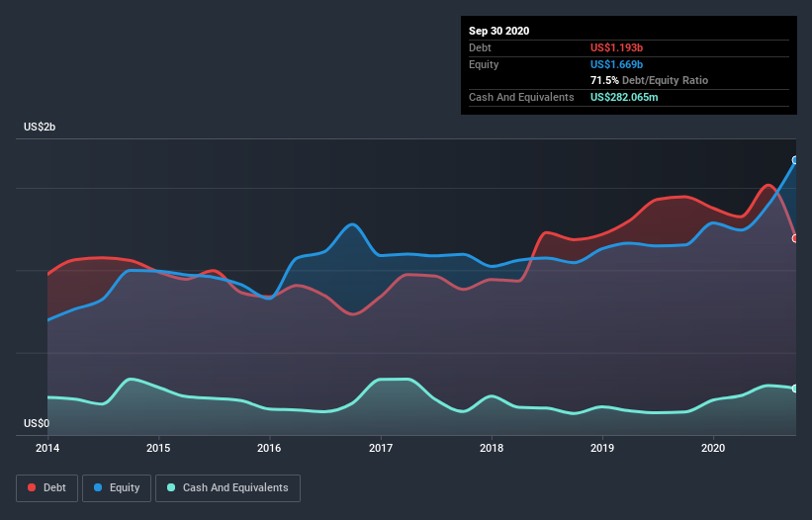The image size is (812, 520).
Task: Click the Sep 30 2020 tooltip date
Action: 498,31
